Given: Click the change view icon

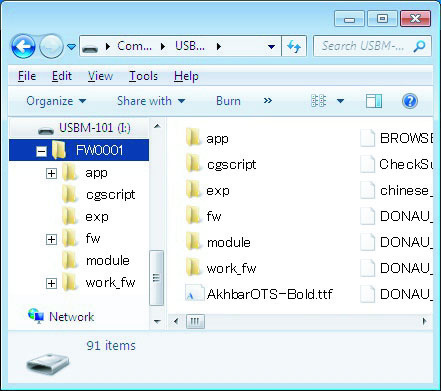Looking at the screenshot, I should coord(318,101).
